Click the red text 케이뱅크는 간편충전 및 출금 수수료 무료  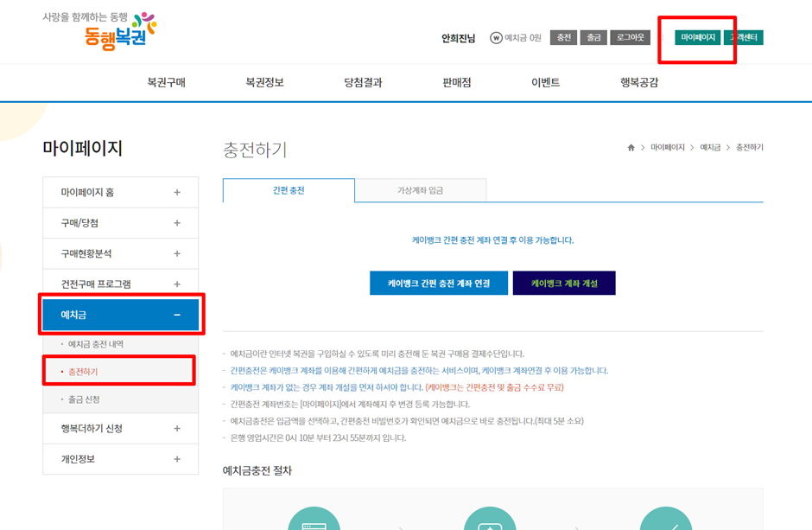[x=495, y=387]
